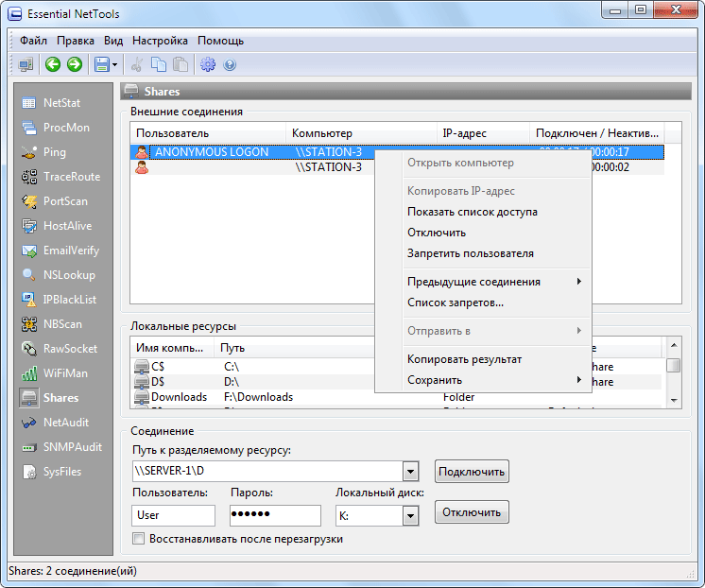705x588 pixels.
Task: Click the Paste clipboard toolbar icon
Action: pos(181,65)
